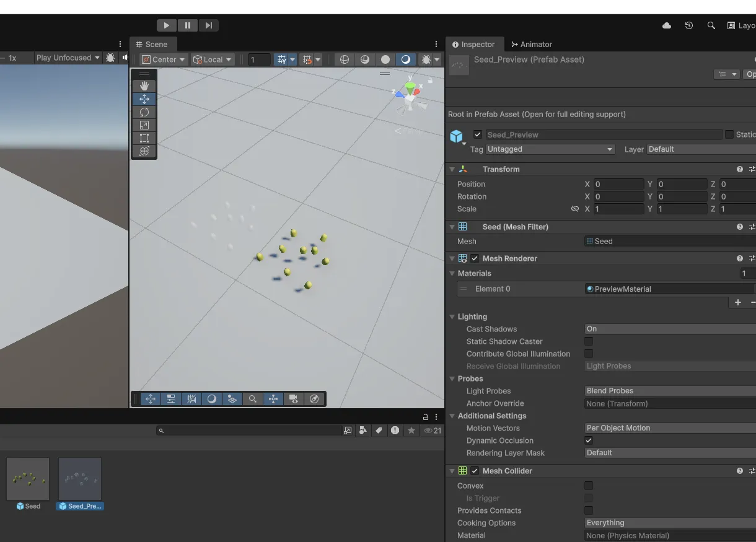756x542 pixels.
Task: Select shaded lighting draw mode icon
Action: (x=406, y=59)
